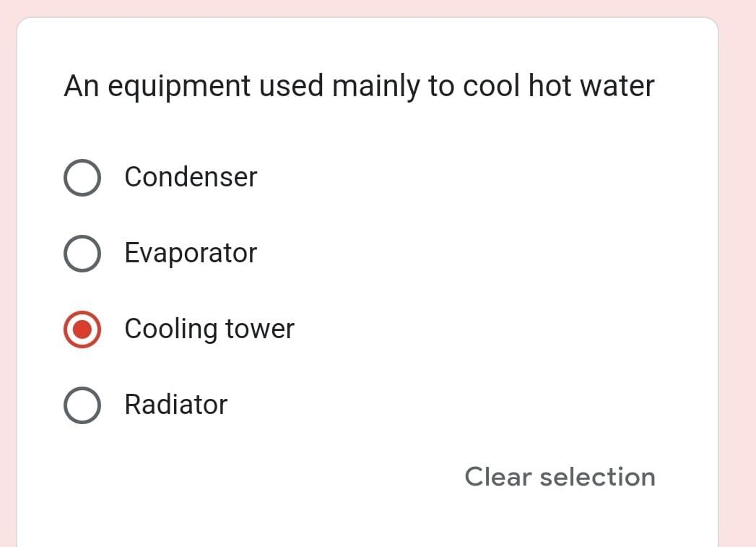This screenshot has height=547, width=756.
Task: Click the first answer option row
Action: pyautogui.click(x=181, y=177)
